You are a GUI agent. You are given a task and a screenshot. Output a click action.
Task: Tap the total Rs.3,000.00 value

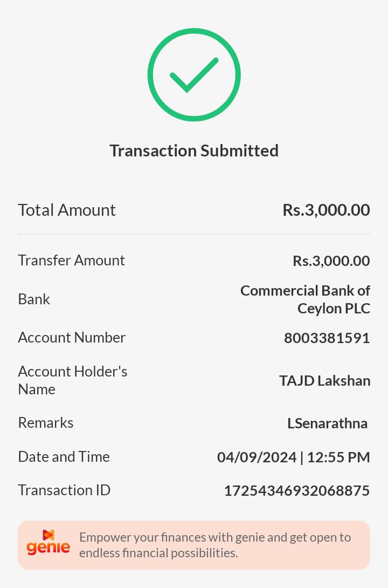326,210
